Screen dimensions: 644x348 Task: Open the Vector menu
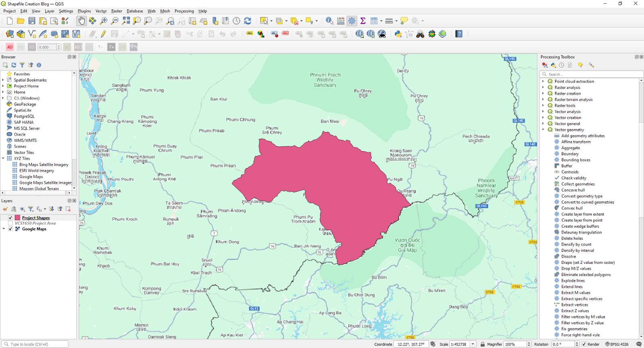click(x=101, y=11)
